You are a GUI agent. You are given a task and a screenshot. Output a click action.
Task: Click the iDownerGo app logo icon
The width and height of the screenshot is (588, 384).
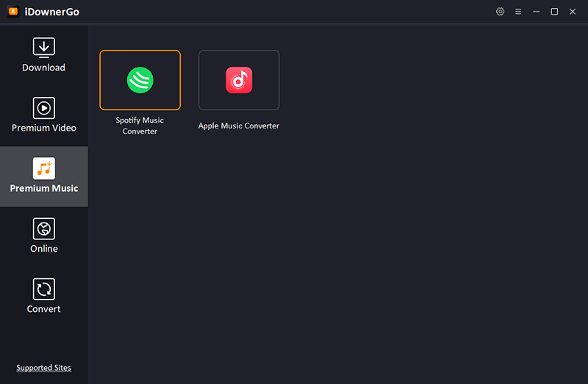coord(13,12)
